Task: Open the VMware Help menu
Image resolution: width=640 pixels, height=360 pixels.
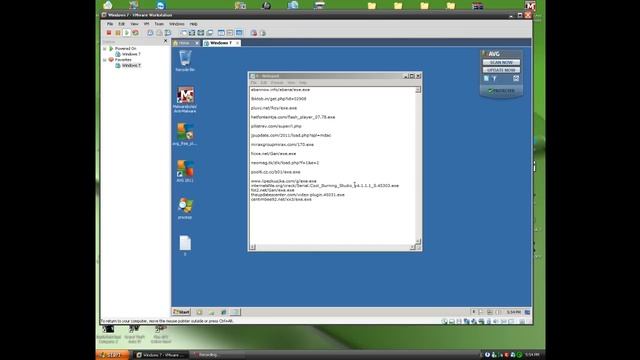Action: point(193,24)
